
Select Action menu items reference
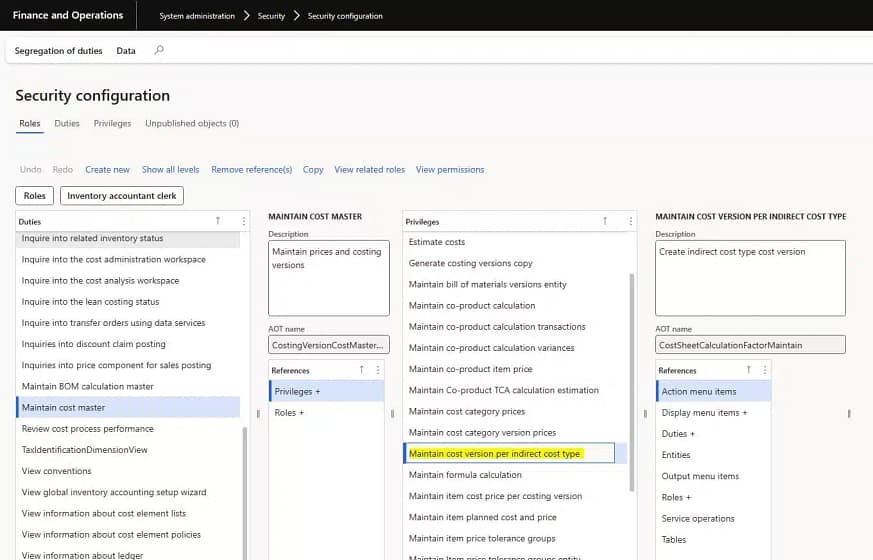(x=714, y=391)
